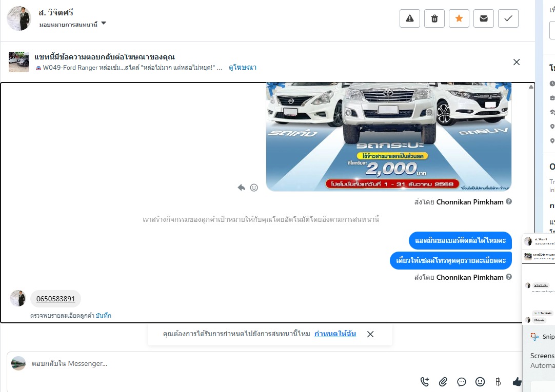Open ส. วิจิตศรี profile picture in header
The width and height of the screenshot is (555, 392).
19,18
